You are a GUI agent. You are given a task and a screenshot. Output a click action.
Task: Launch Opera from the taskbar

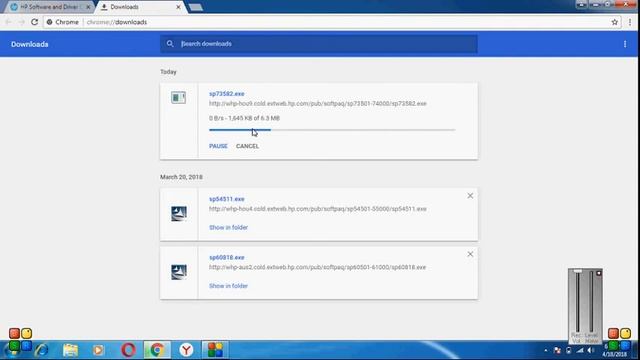click(x=128, y=350)
